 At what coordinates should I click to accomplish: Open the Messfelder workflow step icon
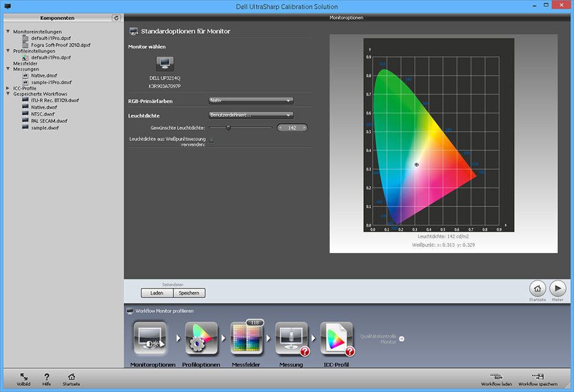(x=246, y=338)
